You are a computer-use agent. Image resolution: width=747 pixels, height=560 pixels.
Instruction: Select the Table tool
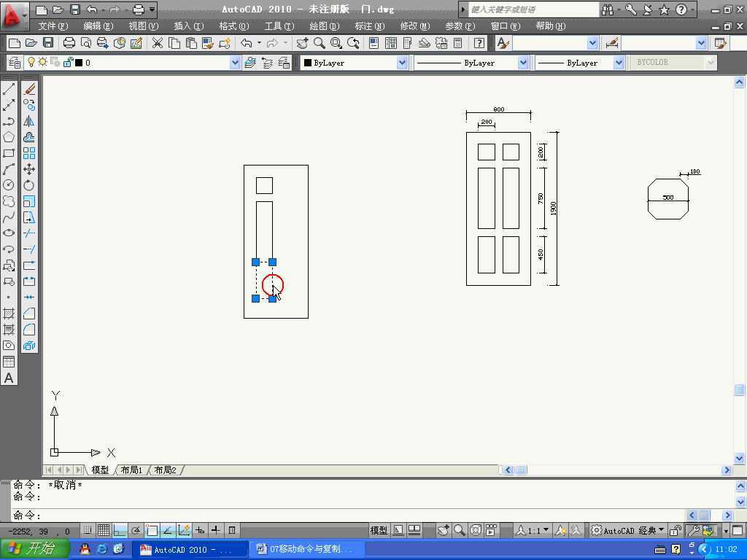click(9, 362)
